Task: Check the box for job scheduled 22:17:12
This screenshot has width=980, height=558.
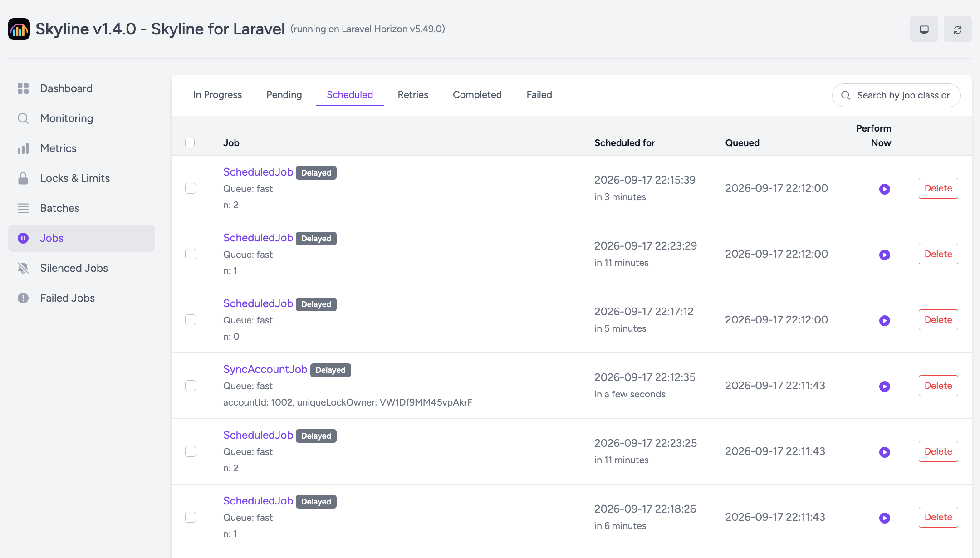Action: (191, 320)
